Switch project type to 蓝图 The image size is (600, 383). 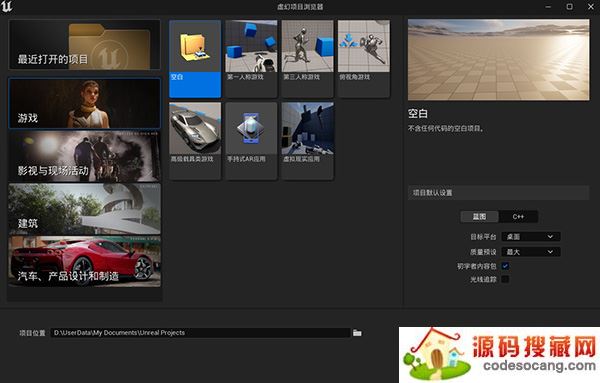tap(479, 217)
